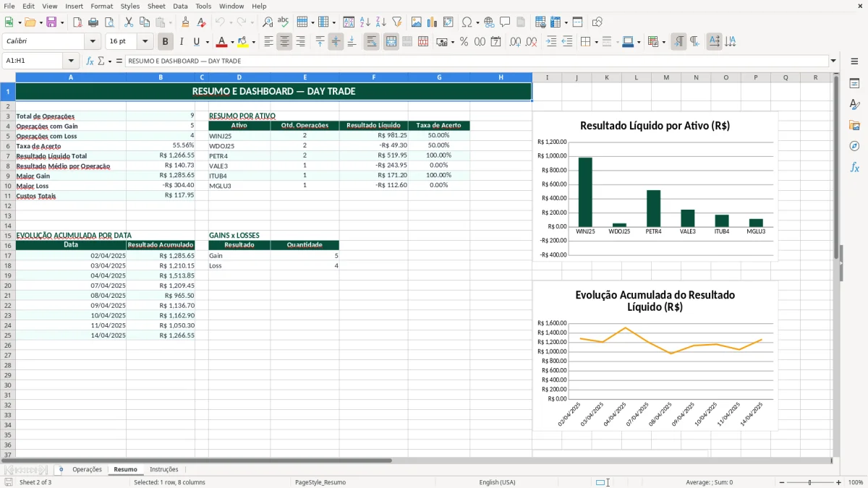Open the sidebar Navigator panel
Image resolution: width=868 pixels, height=488 pixels.
click(854, 146)
